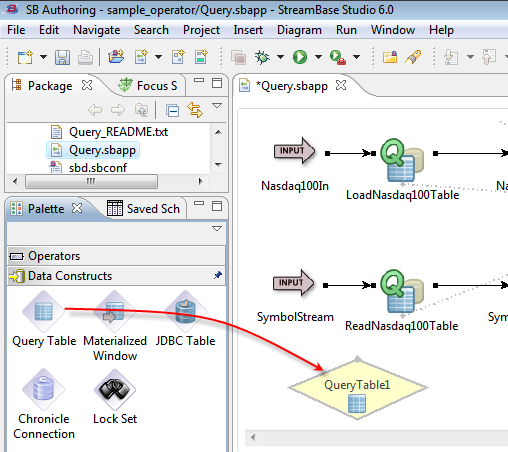Image resolution: width=508 pixels, height=452 pixels.
Task: Collapse all items in Package Explorer
Action: (x=173, y=110)
